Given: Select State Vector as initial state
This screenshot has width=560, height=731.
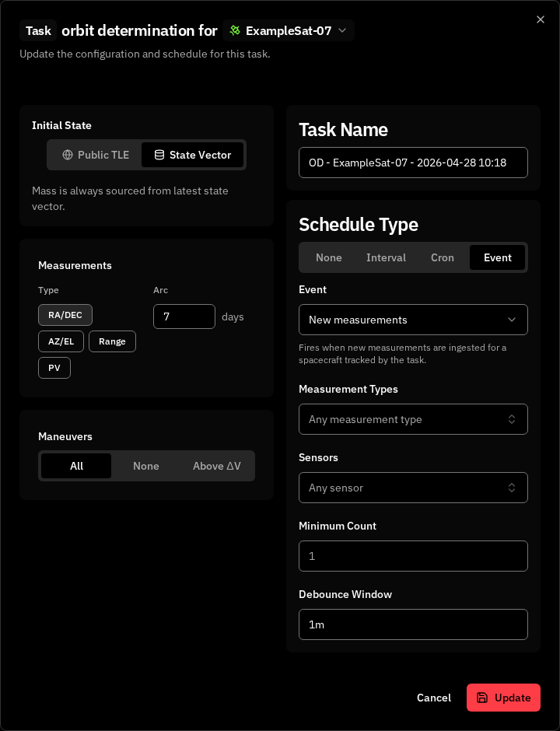Looking at the screenshot, I should (193, 155).
